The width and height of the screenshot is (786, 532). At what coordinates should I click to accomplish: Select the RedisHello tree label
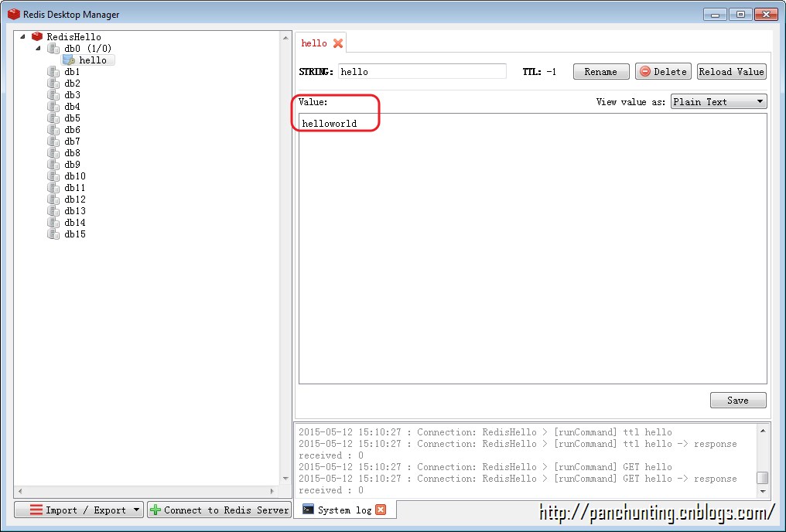73,36
